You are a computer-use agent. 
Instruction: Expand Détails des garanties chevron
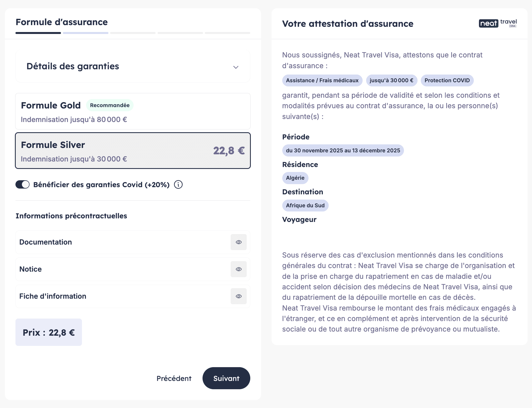click(x=236, y=67)
